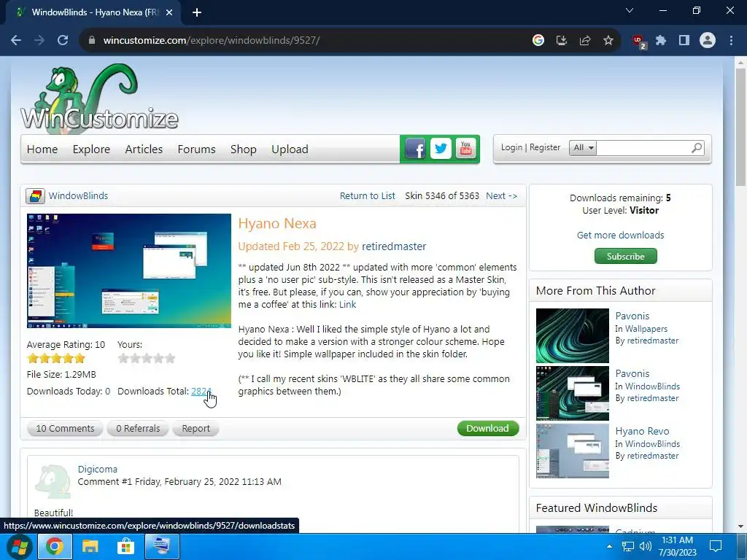Image resolution: width=747 pixels, height=560 pixels.
Task: Click the taskbar clock showing 1:31 AM
Action: [x=677, y=546]
